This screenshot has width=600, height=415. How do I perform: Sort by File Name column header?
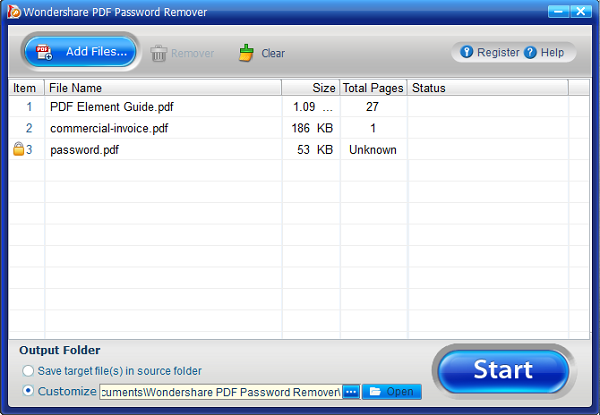click(x=162, y=88)
